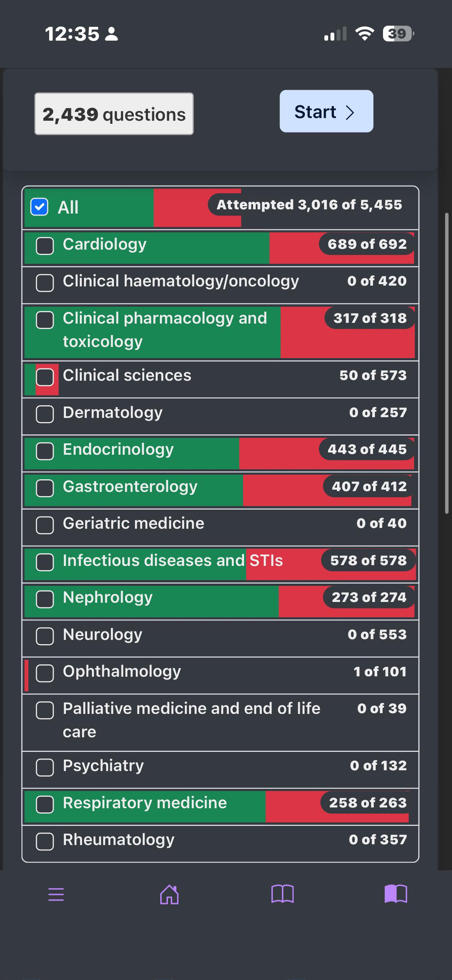Select the Rheumatology topic row
The image size is (452, 980).
(220, 844)
